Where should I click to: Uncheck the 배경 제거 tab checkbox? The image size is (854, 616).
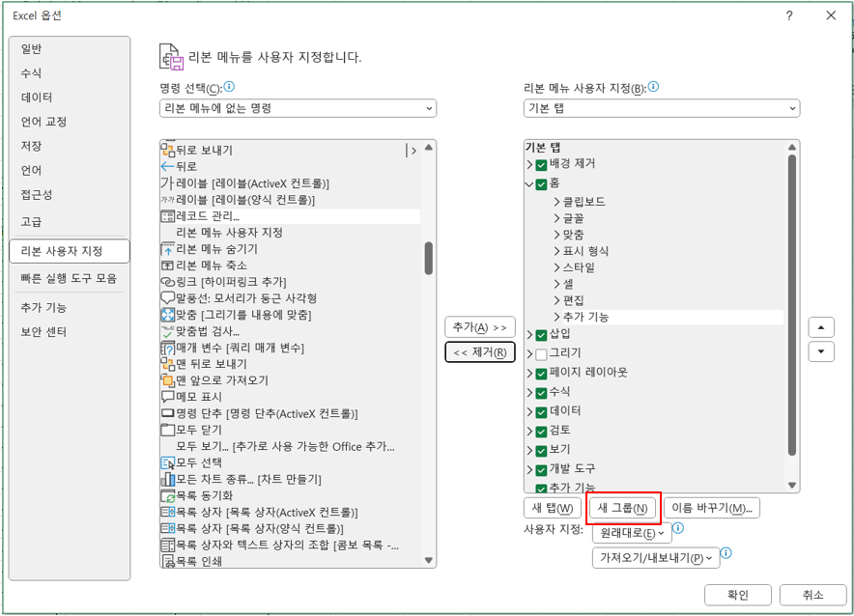point(541,165)
